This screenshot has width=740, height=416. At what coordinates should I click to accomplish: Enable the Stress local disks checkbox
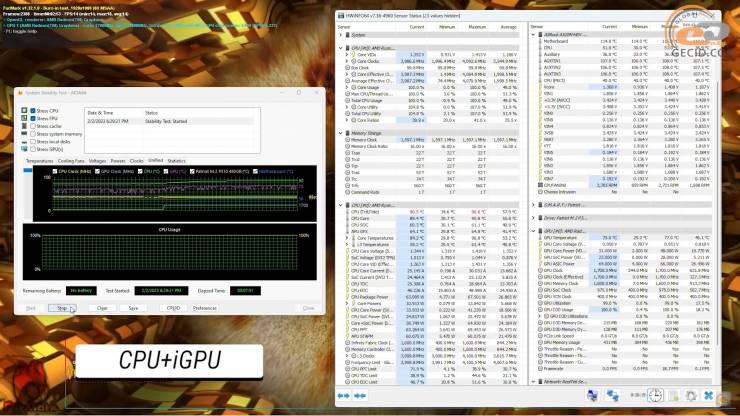pos(33,142)
